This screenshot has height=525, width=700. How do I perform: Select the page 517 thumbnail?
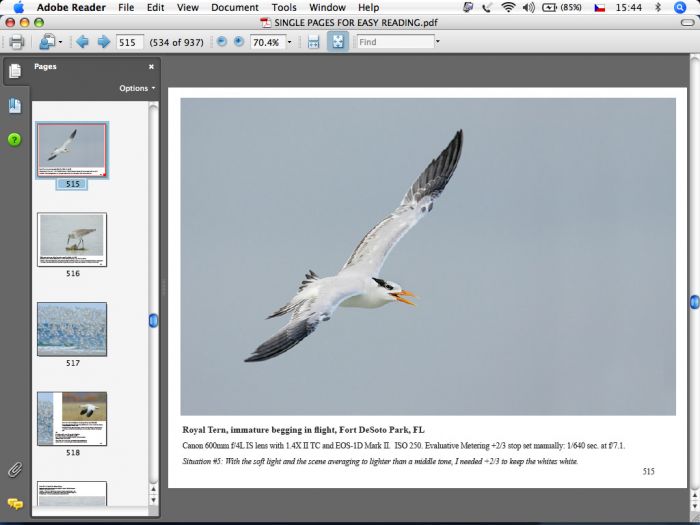72,329
